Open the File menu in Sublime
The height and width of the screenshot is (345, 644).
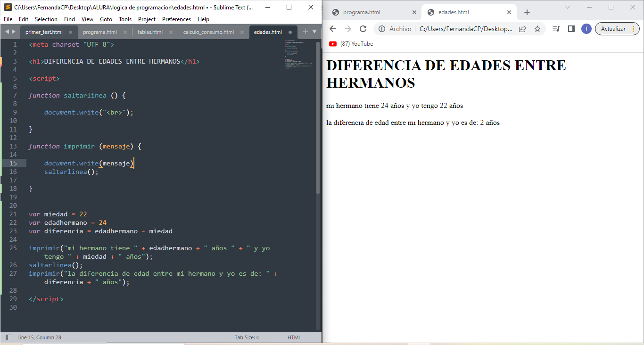[8, 19]
